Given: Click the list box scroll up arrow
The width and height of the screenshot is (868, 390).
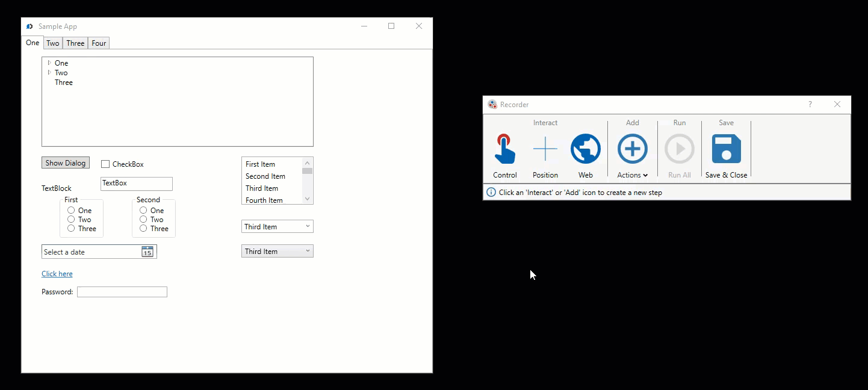Looking at the screenshot, I should [308, 162].
